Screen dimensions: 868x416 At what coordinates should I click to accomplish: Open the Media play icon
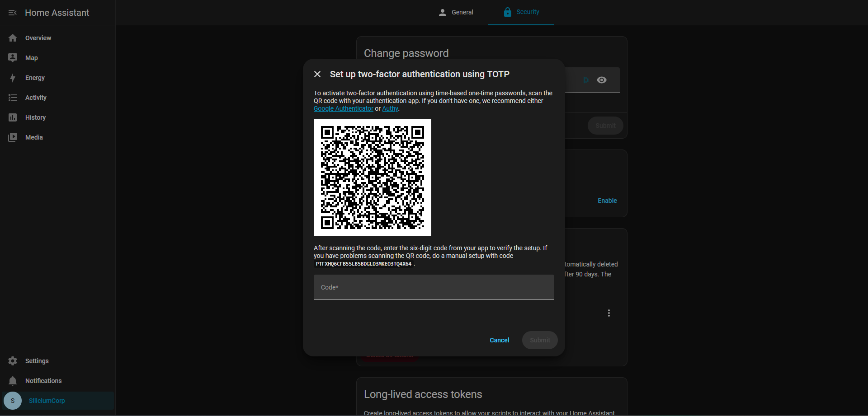point(13,137)
